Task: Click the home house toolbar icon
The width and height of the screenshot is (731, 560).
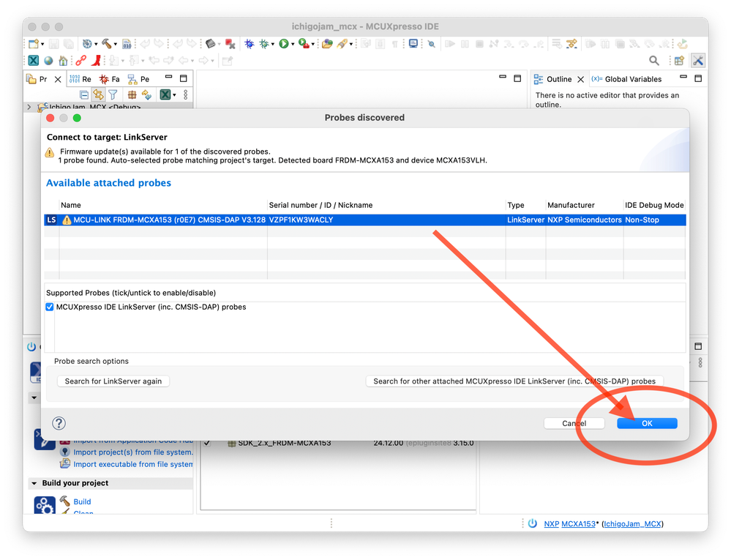Action: point(63,61)
